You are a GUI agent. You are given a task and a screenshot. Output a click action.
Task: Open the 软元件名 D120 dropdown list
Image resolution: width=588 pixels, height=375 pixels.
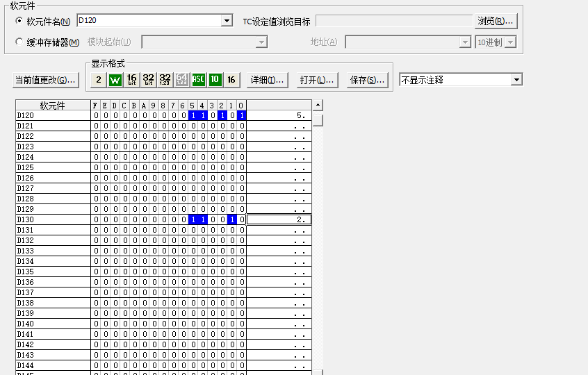[227, 22]
